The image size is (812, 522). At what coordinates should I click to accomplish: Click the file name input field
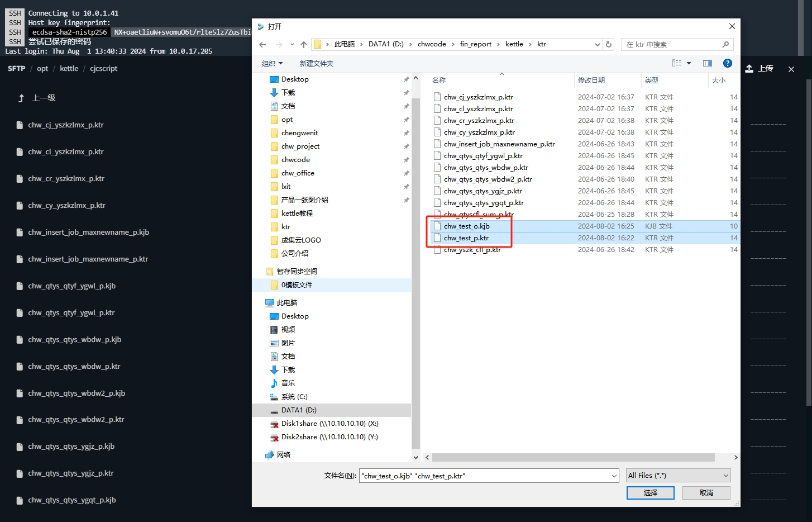pyautogui.click(x=485, y=476)
